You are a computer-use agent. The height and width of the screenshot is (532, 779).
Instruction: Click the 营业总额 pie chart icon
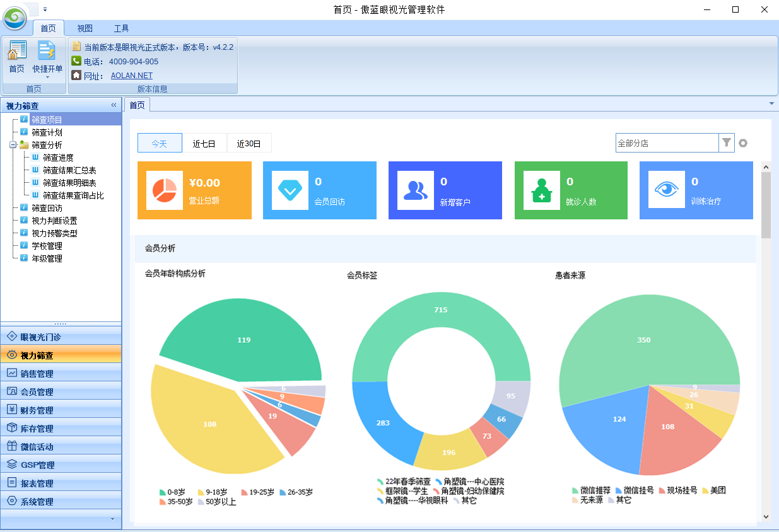click(165, 190)
